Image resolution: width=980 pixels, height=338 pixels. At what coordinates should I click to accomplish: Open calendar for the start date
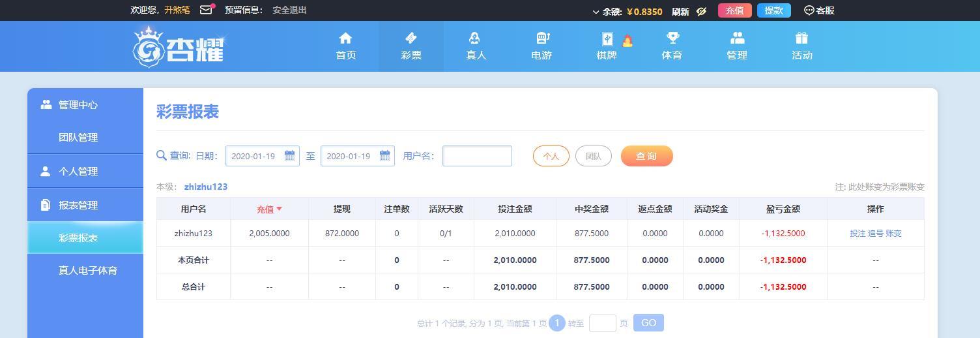pos(289,156)
